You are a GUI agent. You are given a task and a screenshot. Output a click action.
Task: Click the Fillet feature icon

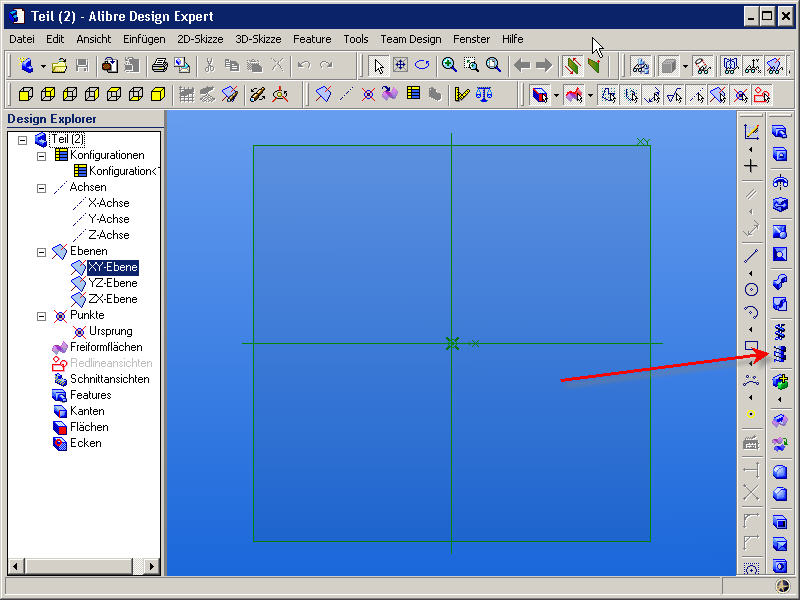coord(780,471)
